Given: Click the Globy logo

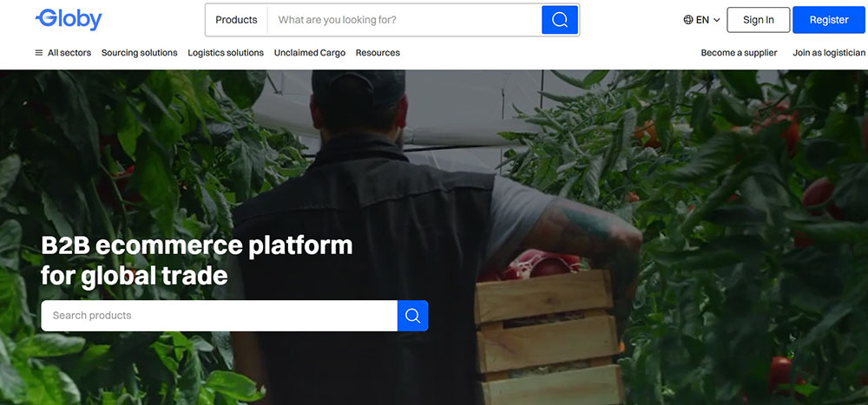Looking at the screenshot, I should 69,19.
